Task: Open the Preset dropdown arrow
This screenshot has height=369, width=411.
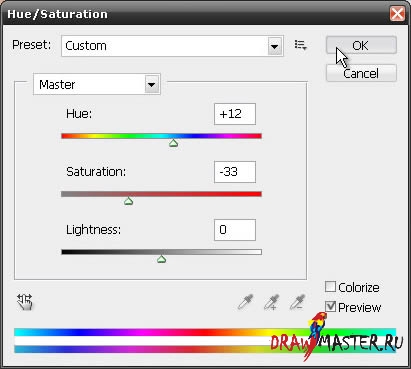Action: pos(275,46)
